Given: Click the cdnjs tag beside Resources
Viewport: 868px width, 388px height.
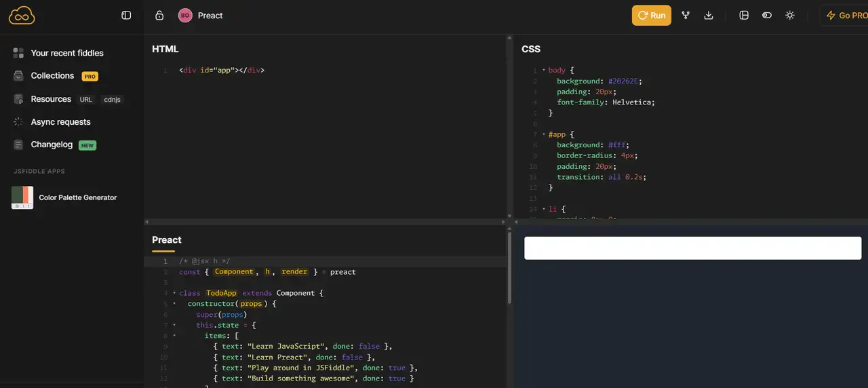Looking at the screenshot, I should coord(112,100).
